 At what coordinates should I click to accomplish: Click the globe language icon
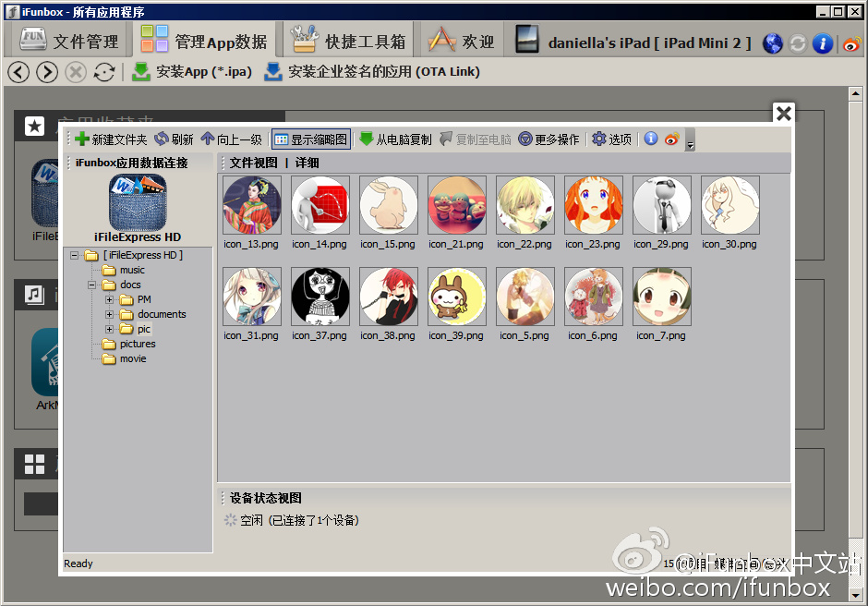tap(773, 43)
